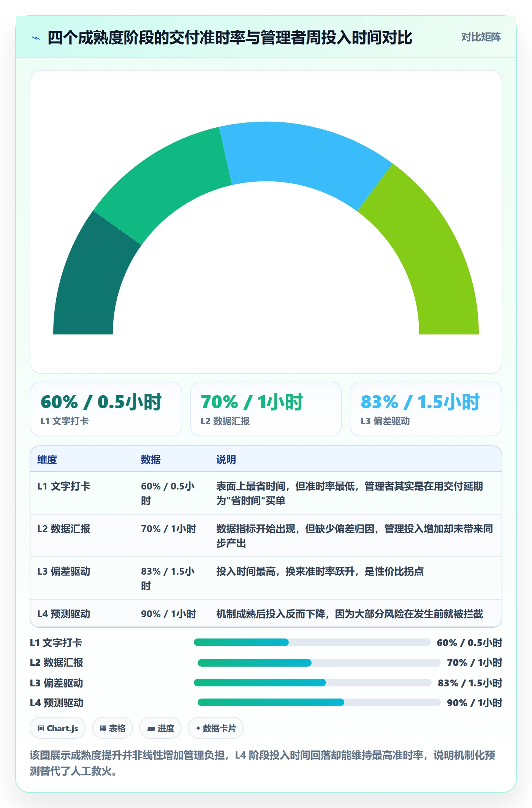Viewport: 532px width, 808px height.
Task: Open the 70% / 1小时 data card
Action: tap(266, 409)
